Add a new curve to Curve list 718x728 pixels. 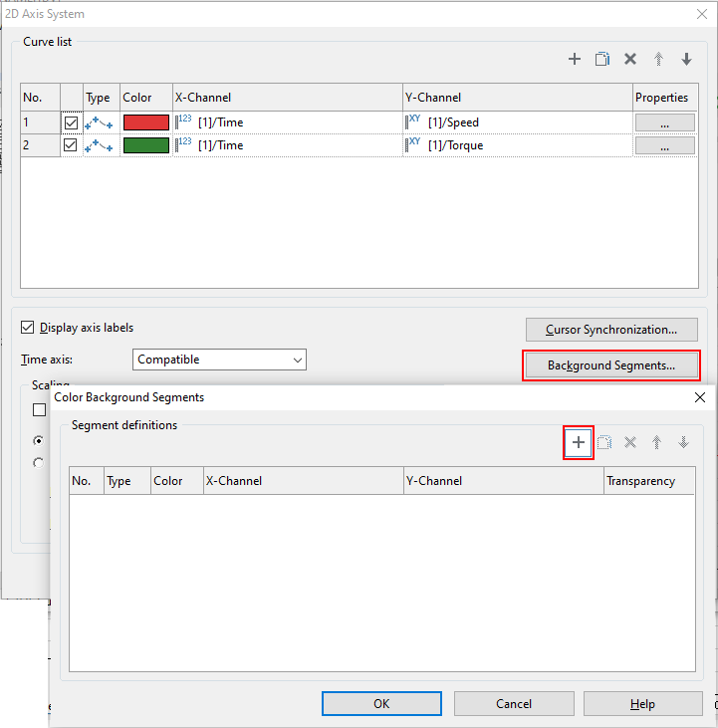pyautogui.click(x=575, y=60)
